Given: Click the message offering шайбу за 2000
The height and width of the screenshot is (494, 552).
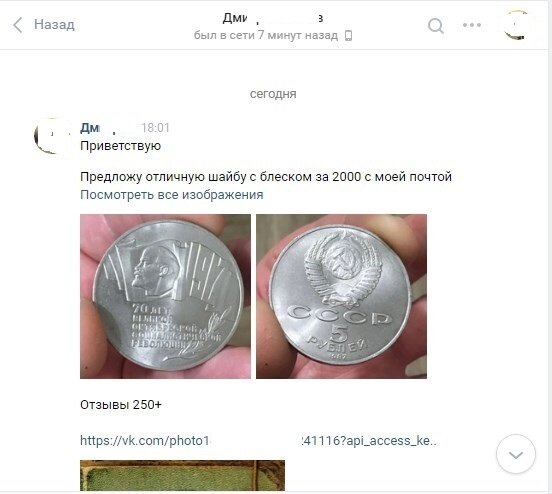Looking at the screenshot, I should 266,177.
